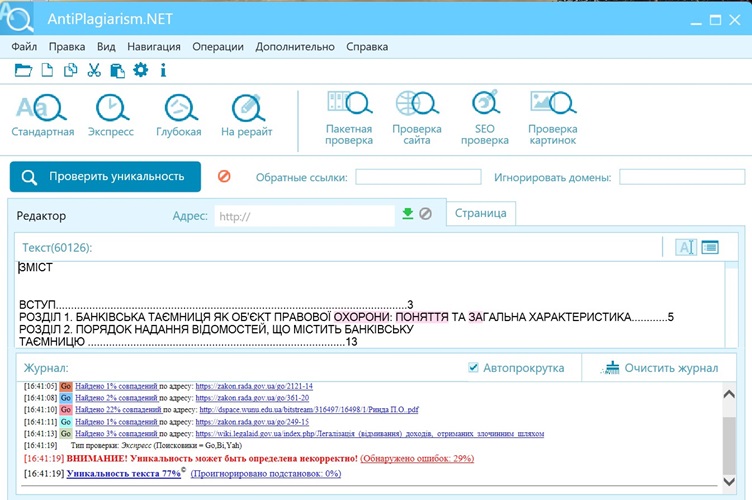Click the broom icon beside Очистить журнал
Image resolution: width=752 pixels, height=500 pixels.
click(610, 368)
